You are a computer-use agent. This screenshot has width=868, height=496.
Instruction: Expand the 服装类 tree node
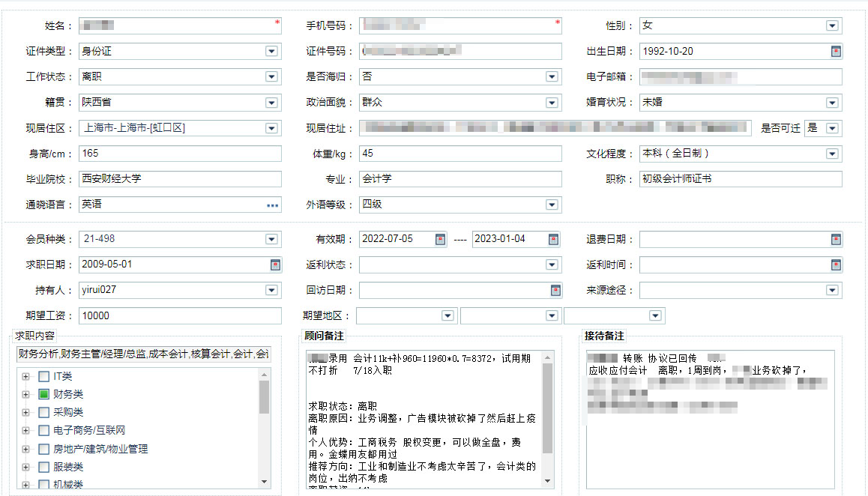25,468
